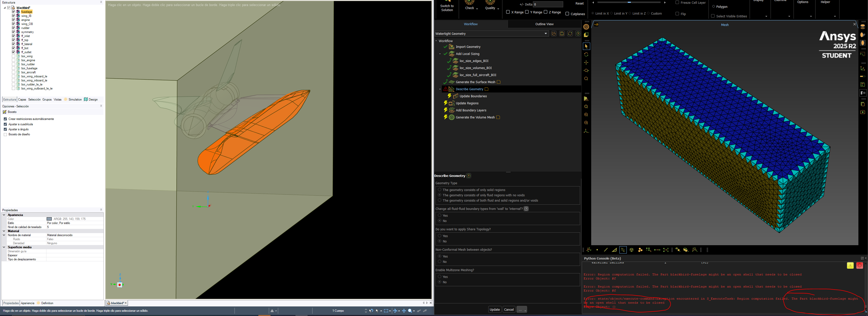Click the Open workflow folder icon
This screenshot has width=868, height=316.
[554, 34]
